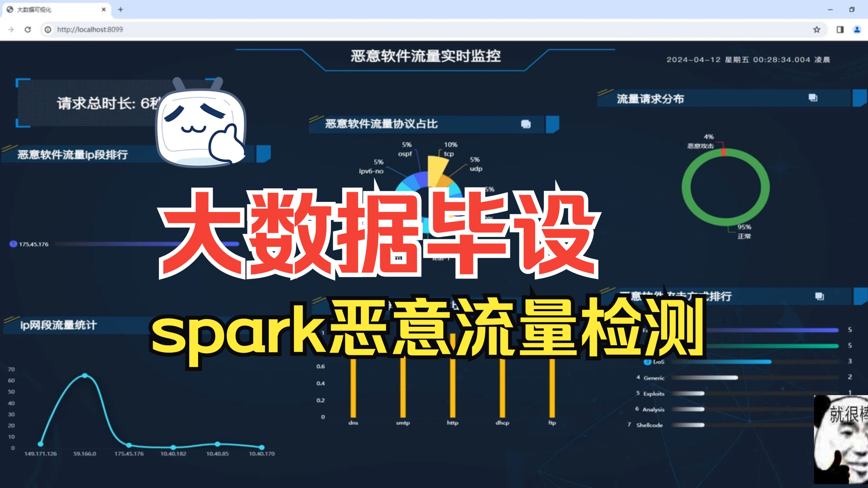Open site information icon beside the URL
Viewport: 868px width, 488px height.
(x=48, y=30)
